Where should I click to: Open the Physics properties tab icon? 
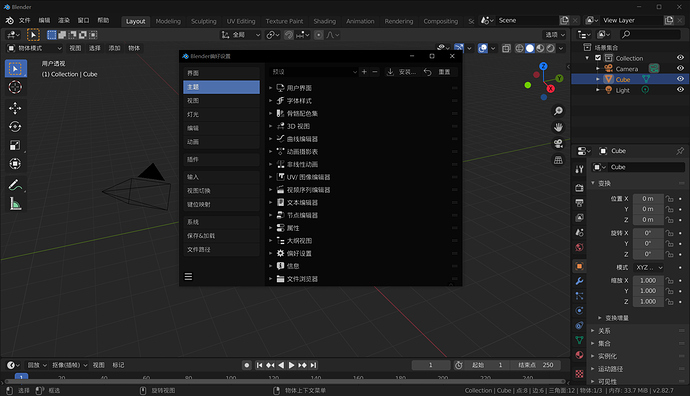tap(580, 311)
